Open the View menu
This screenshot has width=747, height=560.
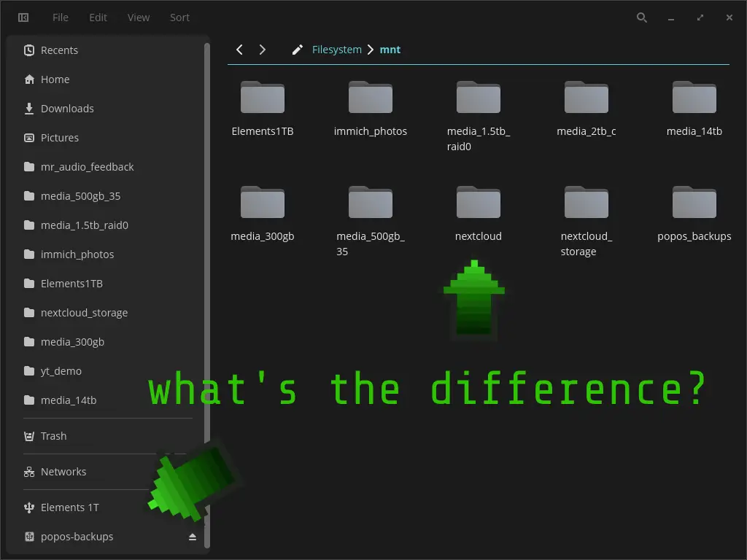(x=139, y=17)
